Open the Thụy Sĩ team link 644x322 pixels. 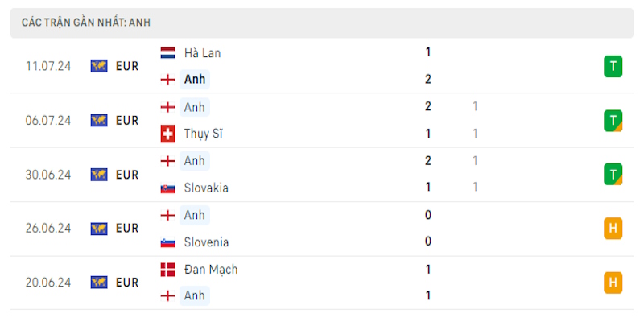(x=203, y=134)
